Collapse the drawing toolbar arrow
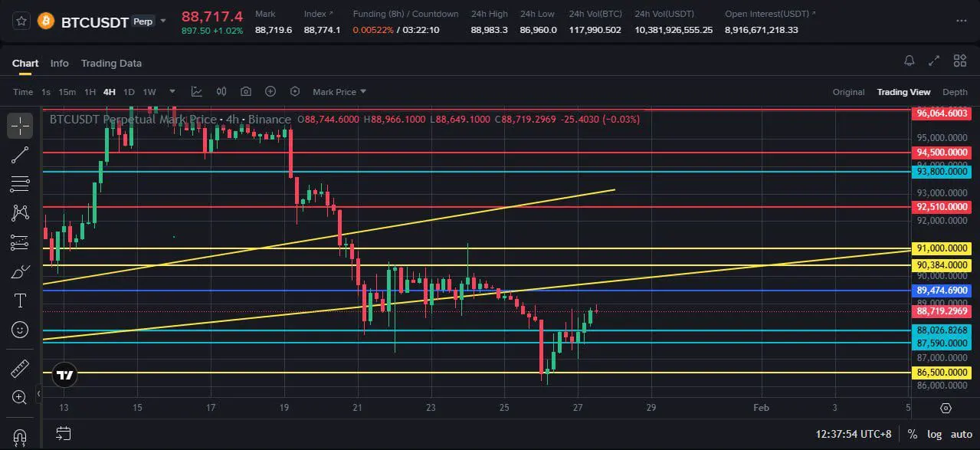 [38, 396]
